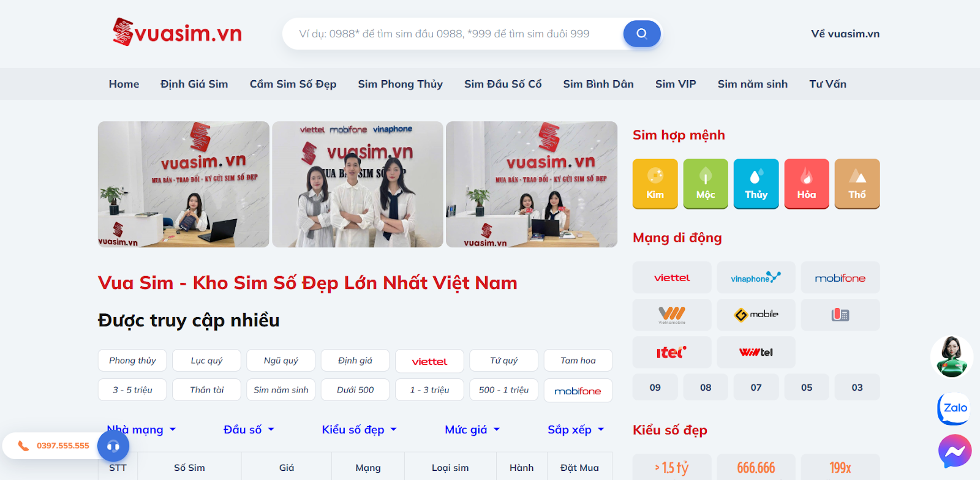Open the Về vuasim.vn link
980x480 pixels.
point(845,34)
